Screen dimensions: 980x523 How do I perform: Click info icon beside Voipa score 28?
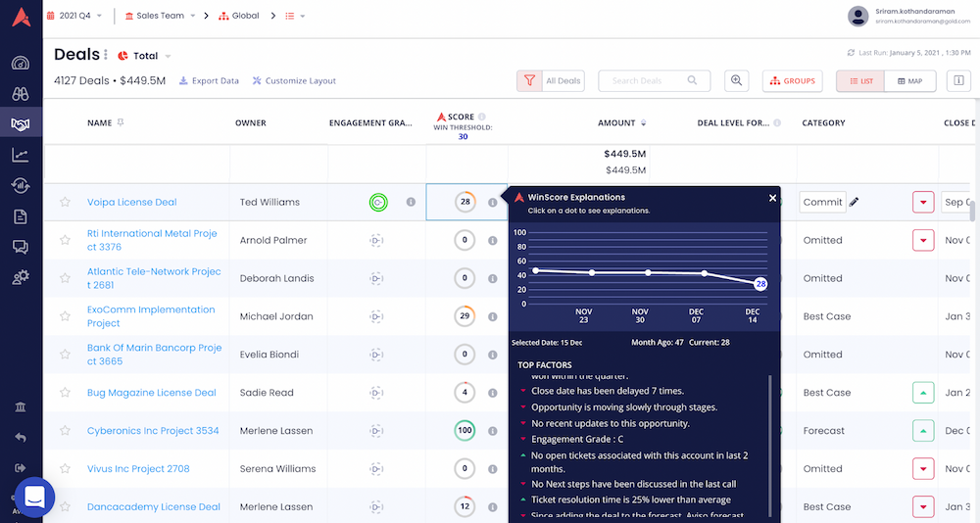493,203
